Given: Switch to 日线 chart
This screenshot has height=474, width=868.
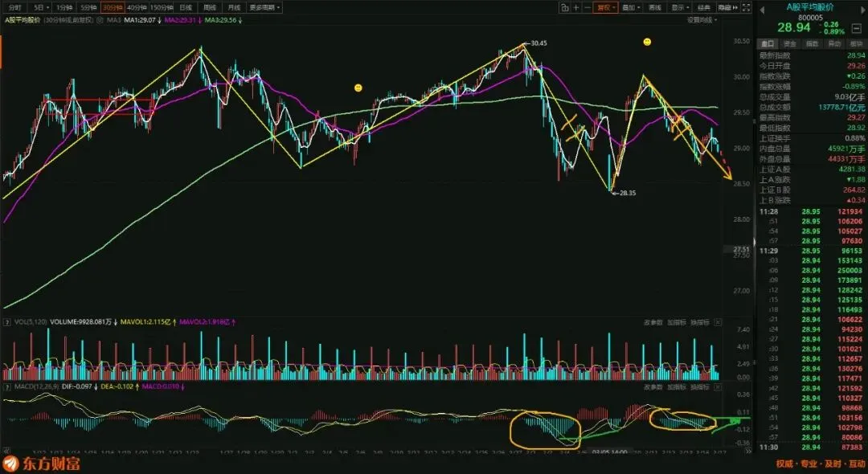Looking at the screenshot, I should [x=186, y=8].
